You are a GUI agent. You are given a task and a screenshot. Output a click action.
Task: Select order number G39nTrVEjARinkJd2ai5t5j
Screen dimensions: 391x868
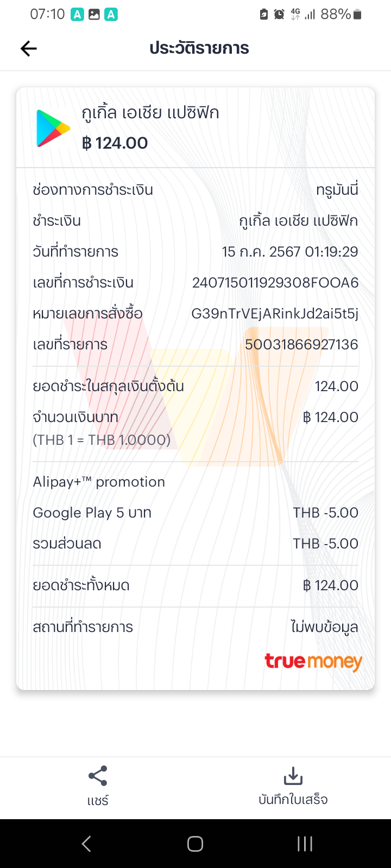275,314
